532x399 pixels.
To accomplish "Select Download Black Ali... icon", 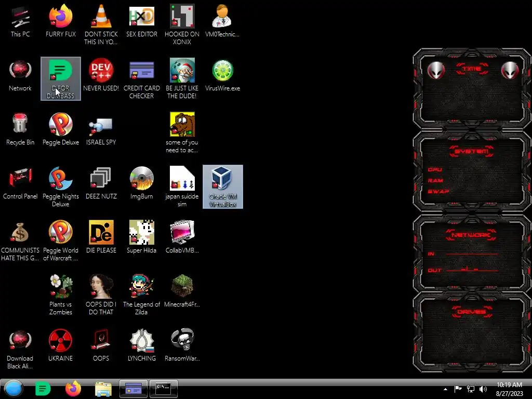I will (x=20, y=349).
